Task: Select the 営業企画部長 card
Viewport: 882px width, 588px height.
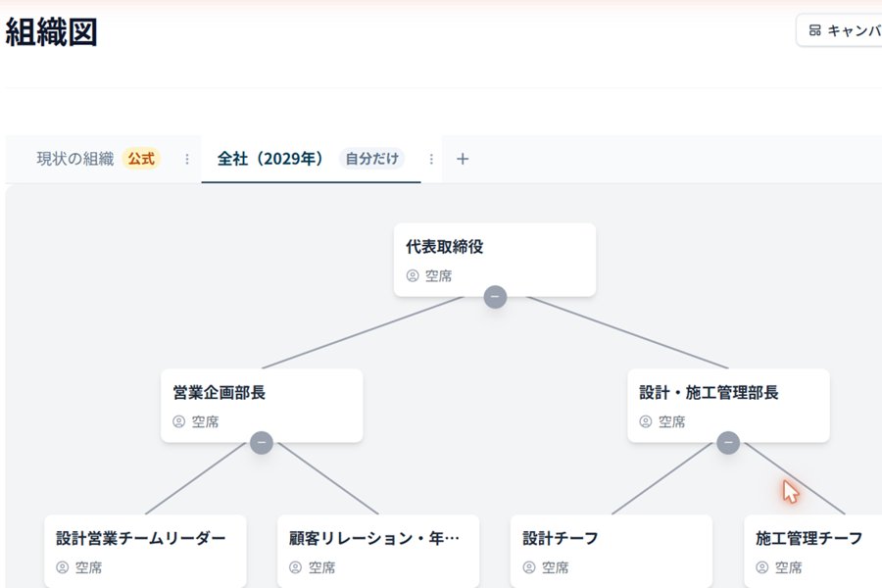Action: (x=262, y=406)
